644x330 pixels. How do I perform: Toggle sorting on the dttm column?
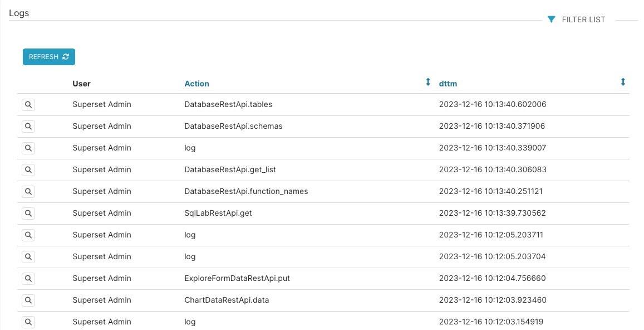click(448, 83)
